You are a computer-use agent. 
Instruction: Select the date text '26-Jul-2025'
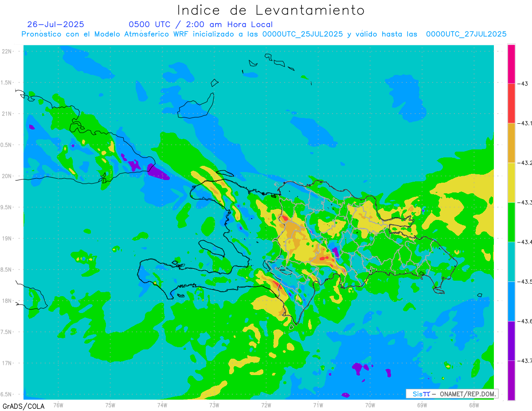click(55, 24)
